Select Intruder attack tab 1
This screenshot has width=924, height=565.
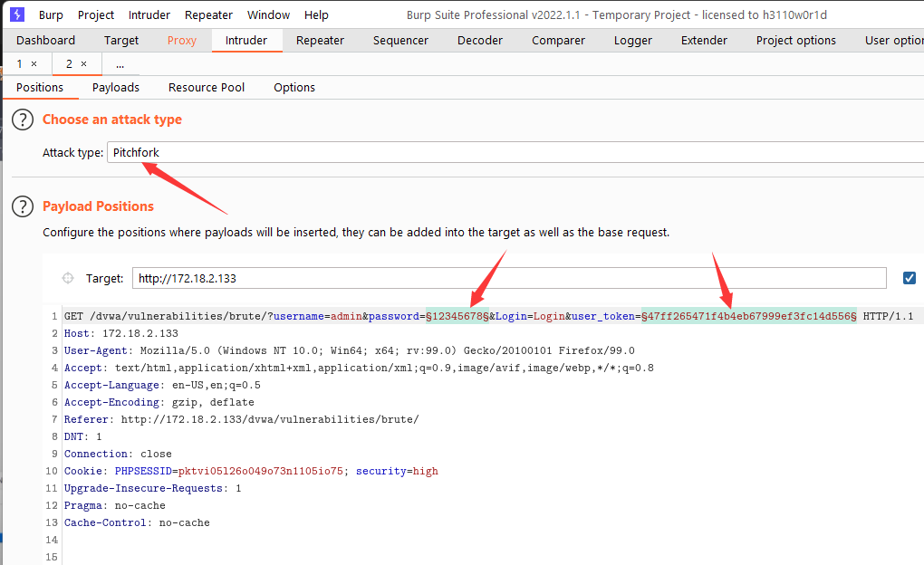click(x=19, y=63)
